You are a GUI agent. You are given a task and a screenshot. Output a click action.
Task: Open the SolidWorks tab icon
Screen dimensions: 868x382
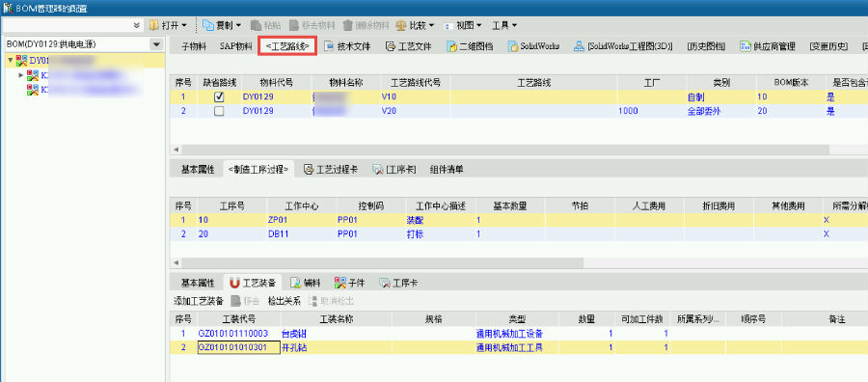[x=513, y=46]
